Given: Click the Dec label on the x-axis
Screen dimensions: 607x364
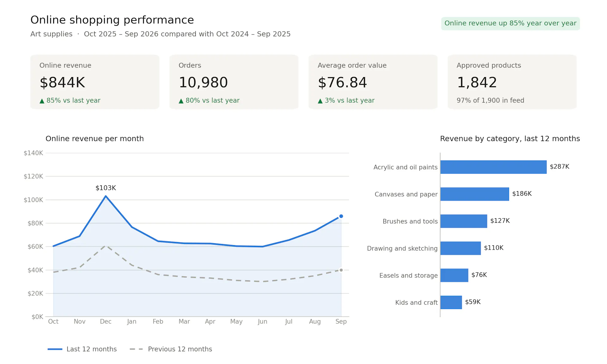Looking at the screenshot, I should (106, 322).
